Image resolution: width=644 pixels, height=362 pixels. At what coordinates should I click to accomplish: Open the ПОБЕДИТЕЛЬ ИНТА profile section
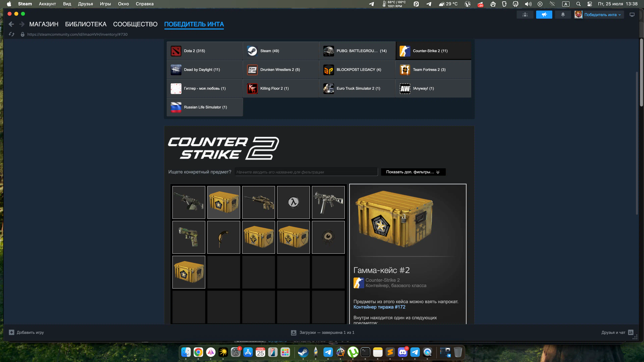pos(194,24)
